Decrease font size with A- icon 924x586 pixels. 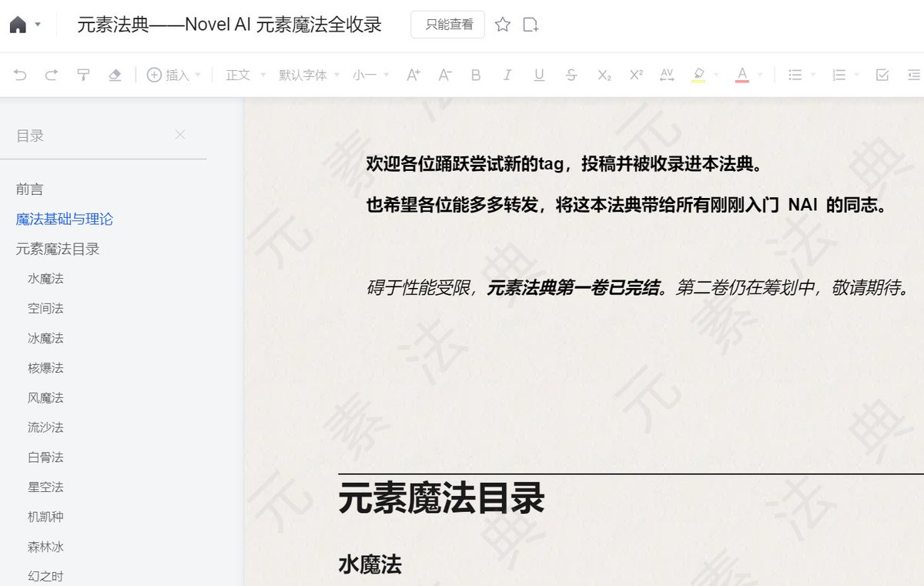click(445, 75)
